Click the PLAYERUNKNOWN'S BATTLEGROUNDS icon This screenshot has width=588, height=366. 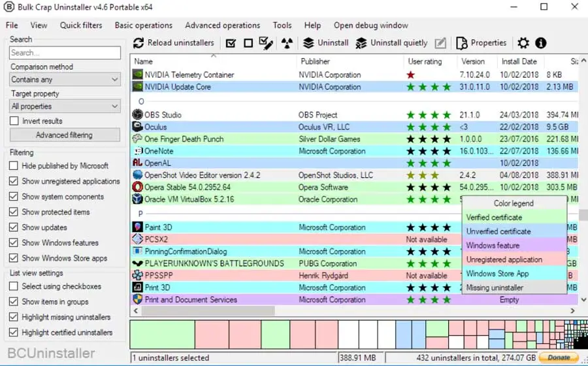pos(138,263)
